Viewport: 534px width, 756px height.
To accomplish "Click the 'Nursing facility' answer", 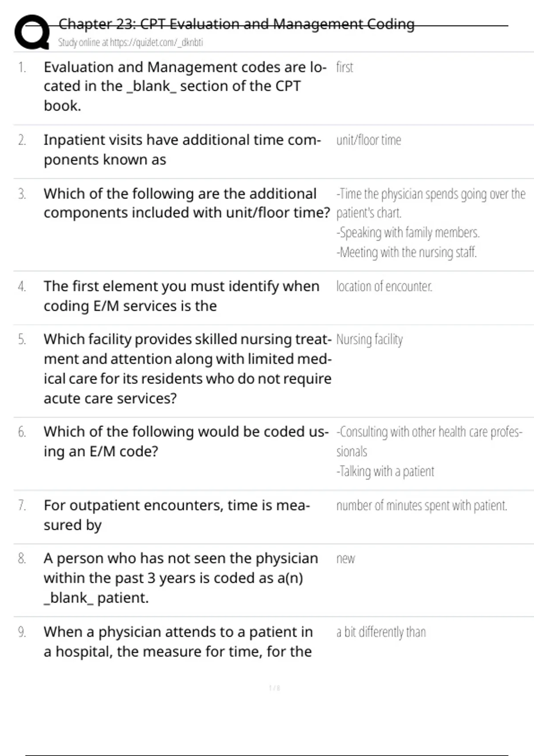I will 369,340.
